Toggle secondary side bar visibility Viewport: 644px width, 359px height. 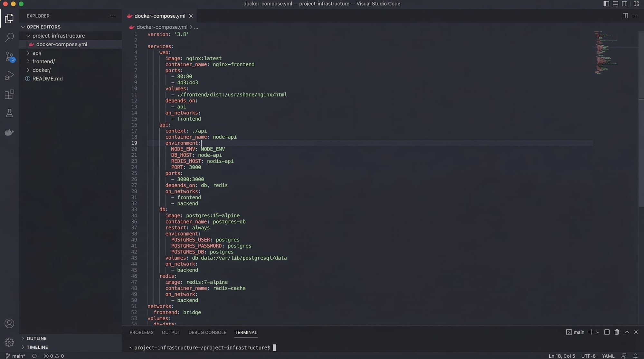(625, 4)
